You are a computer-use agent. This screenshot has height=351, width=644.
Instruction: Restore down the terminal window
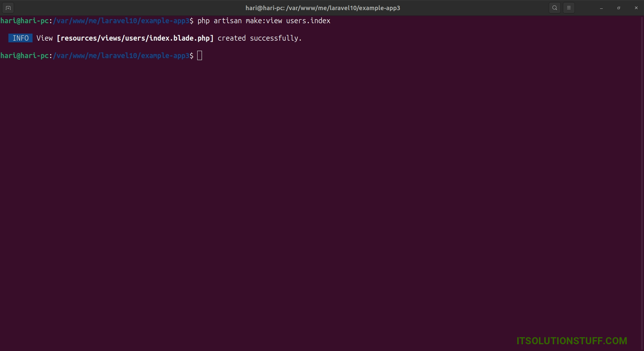click(x=619, y=8)
